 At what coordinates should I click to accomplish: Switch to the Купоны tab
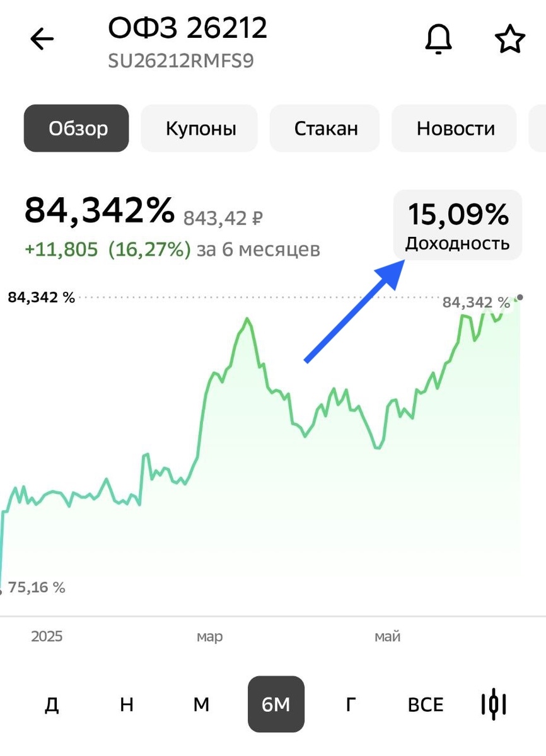199,128
